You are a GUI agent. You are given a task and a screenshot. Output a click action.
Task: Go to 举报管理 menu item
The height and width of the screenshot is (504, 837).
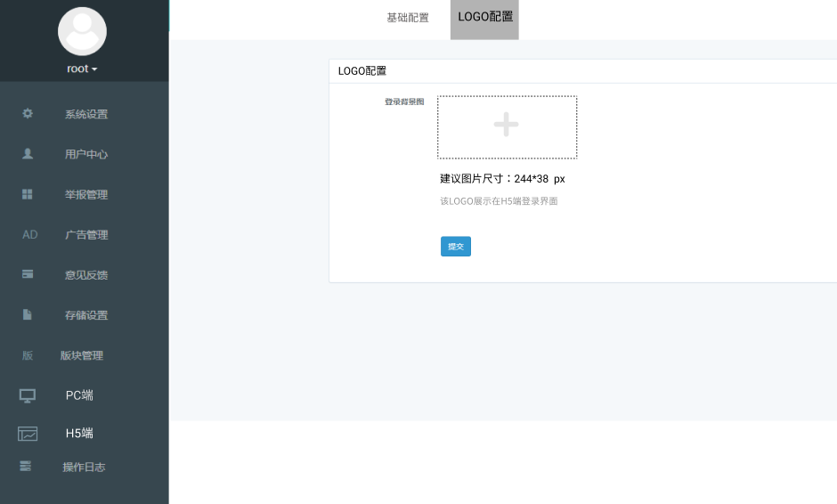86,194
